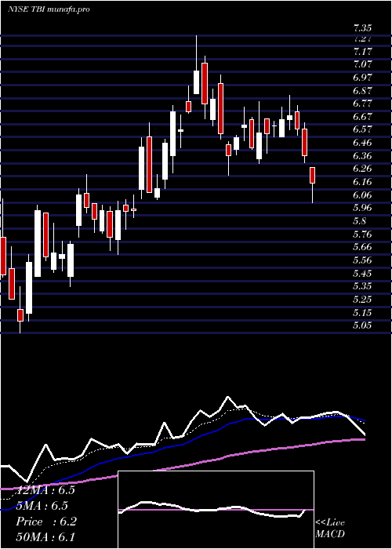The width and height of the screenshot is (392, 549).
Task: Click the Price : 6.2 legend entry
Action: pyautogui.click(x=45, y=522)
